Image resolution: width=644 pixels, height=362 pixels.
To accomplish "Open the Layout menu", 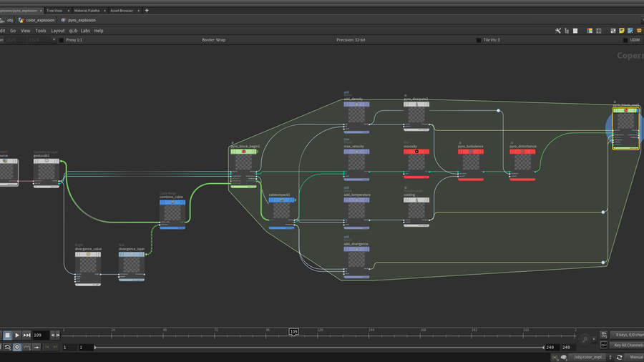I will [57, 31].
